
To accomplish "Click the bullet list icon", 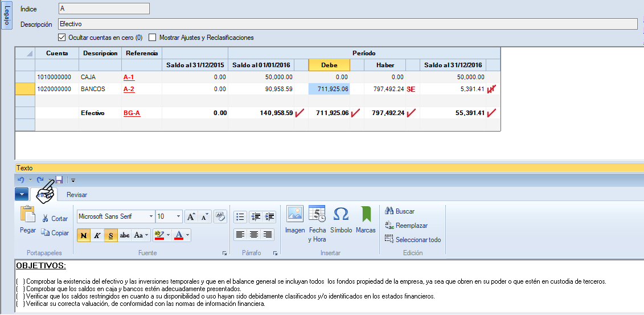I will click(x=240, y=216).
